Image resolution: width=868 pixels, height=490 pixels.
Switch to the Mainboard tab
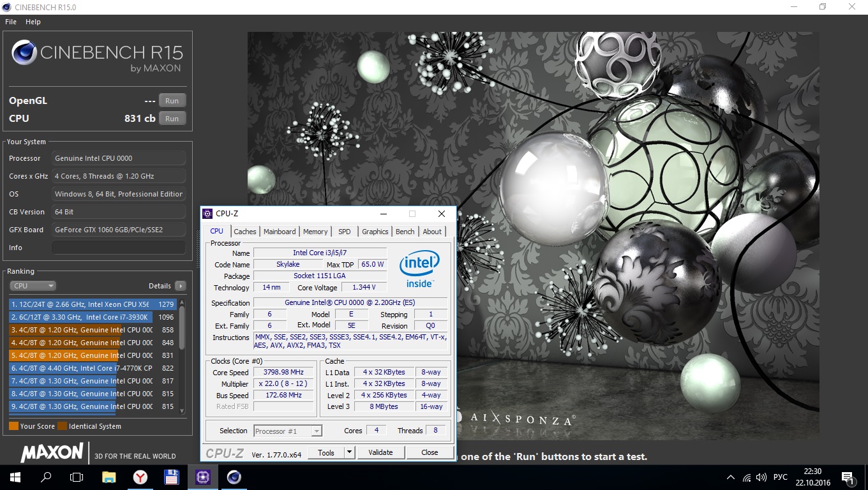point(280,232)
